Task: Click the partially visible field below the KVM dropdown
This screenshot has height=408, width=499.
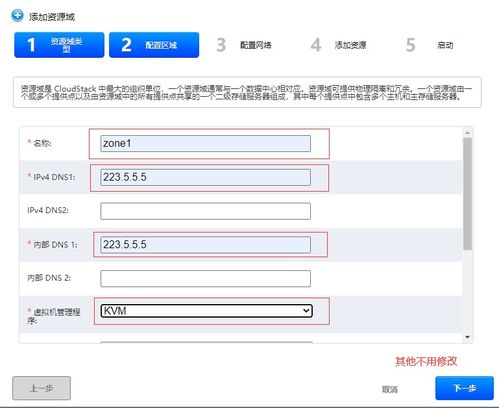Action: pyautogui.click(x=207, y=342)
